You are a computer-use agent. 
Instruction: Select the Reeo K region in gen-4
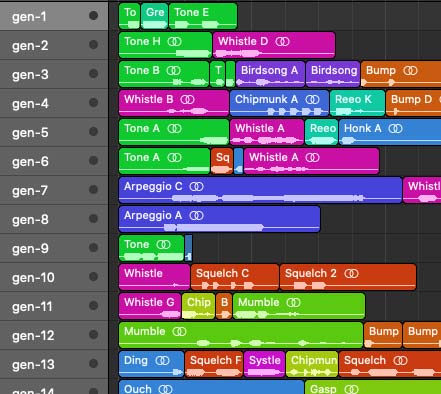pos(357,103)
